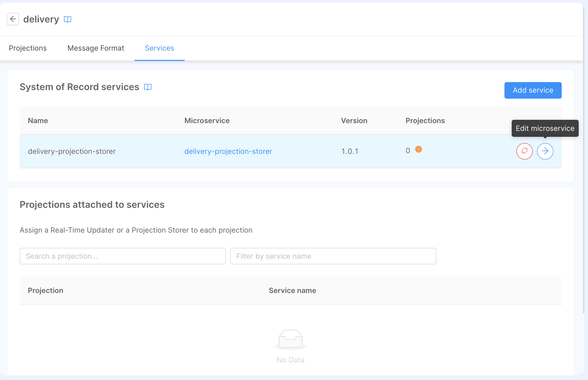Click the Version column header
This screenshot has height=380, width=588.
point(354,121)
